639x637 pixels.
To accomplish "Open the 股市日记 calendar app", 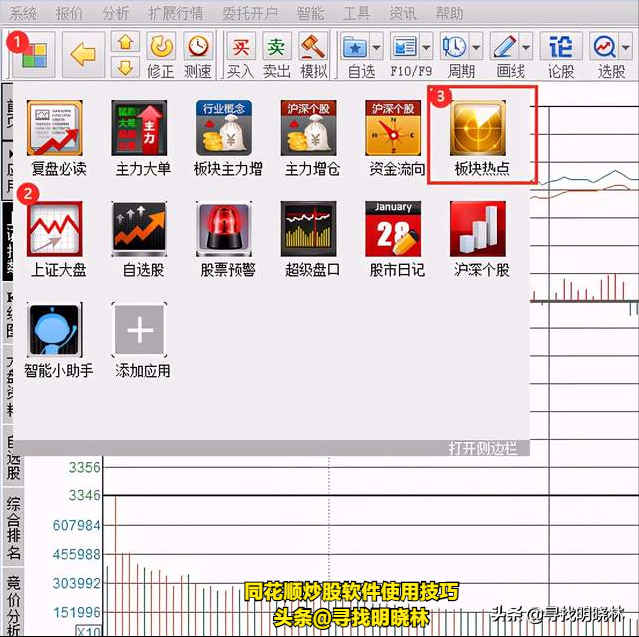I will [393, 229].
